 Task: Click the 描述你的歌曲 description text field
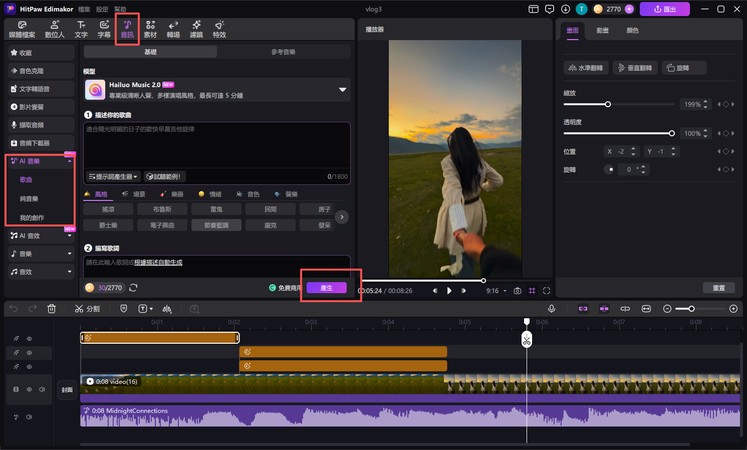click(x=216, y=143)
